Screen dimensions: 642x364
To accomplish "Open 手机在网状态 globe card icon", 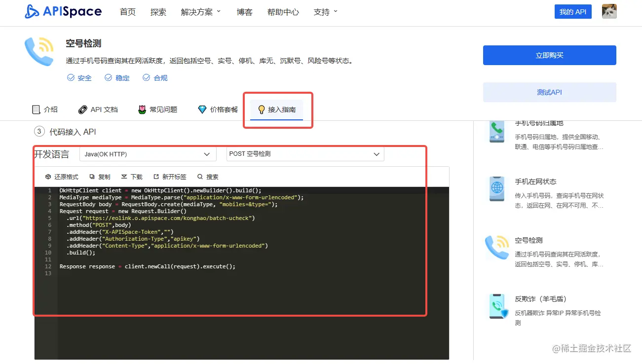I will 497,188.
